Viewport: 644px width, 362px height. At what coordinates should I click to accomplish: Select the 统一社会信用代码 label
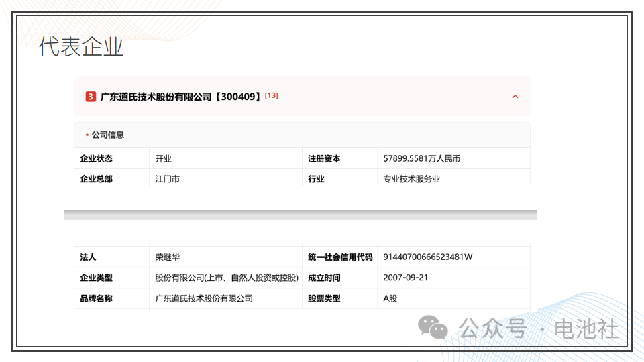[x=340, y=257]
